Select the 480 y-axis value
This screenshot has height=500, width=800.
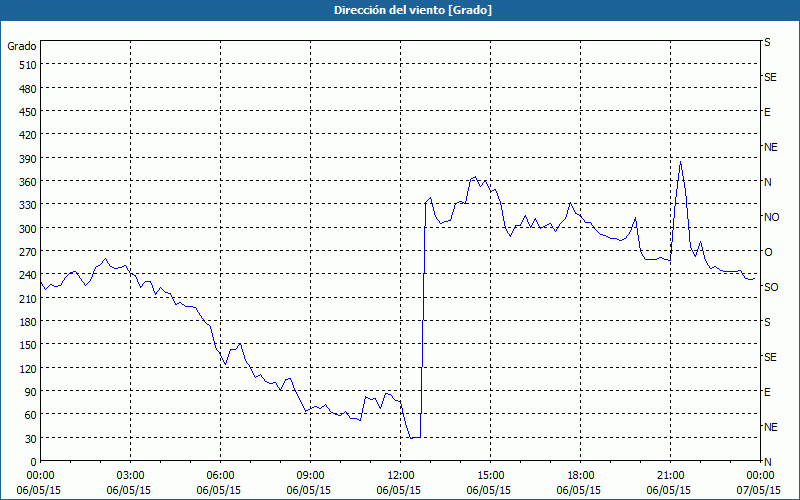click(x=28, y=89)
